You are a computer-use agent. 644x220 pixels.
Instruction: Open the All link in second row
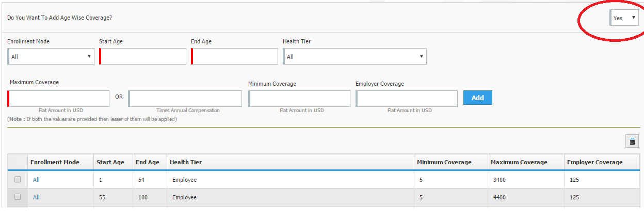36,197
